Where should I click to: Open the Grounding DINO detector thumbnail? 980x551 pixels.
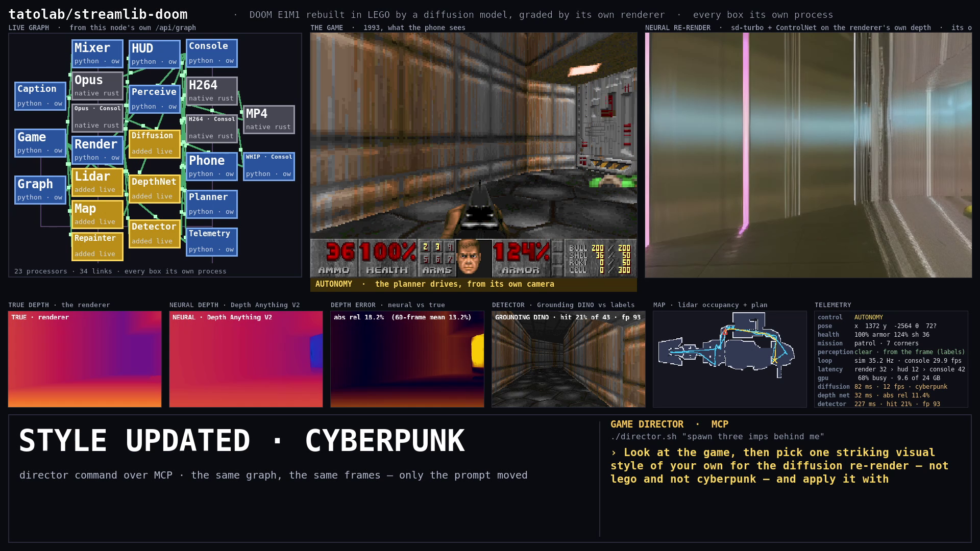coord(569,359)
